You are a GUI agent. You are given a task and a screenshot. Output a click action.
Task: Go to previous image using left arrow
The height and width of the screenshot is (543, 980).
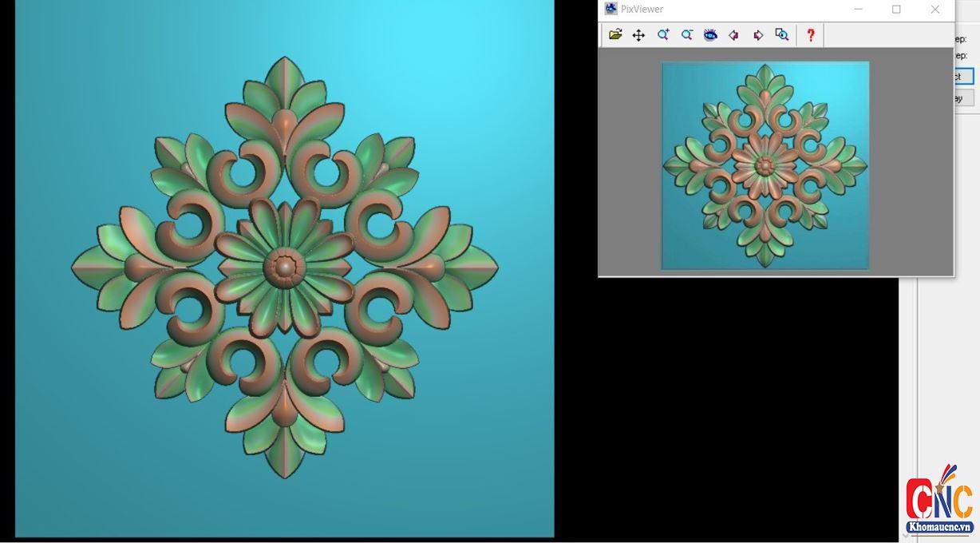tap(734, 34)
